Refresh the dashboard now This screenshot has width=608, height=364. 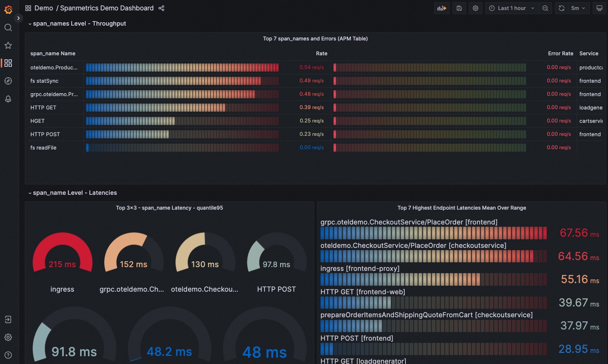(562, 8)
